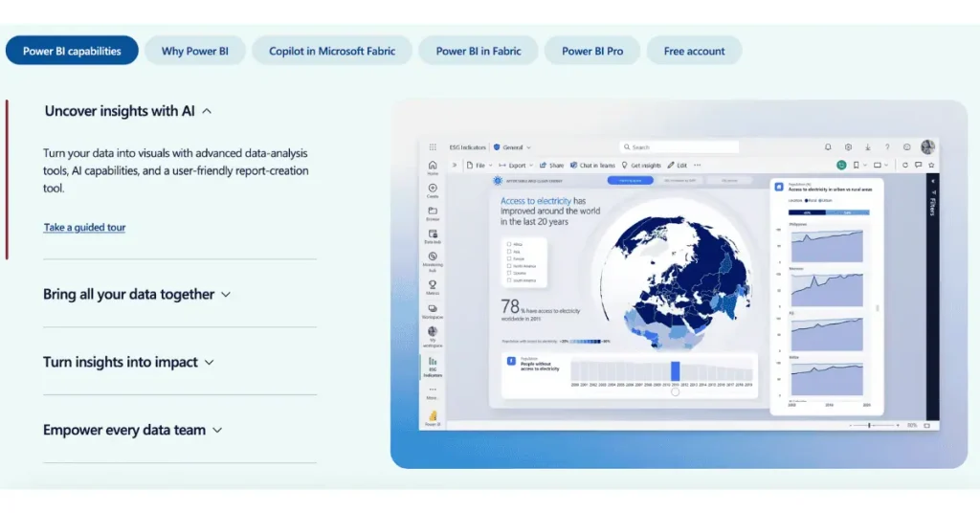Select Copilot in Microsoft Fabric tab
The height and width of the screenshot is (513, 980).
[332, 51]
